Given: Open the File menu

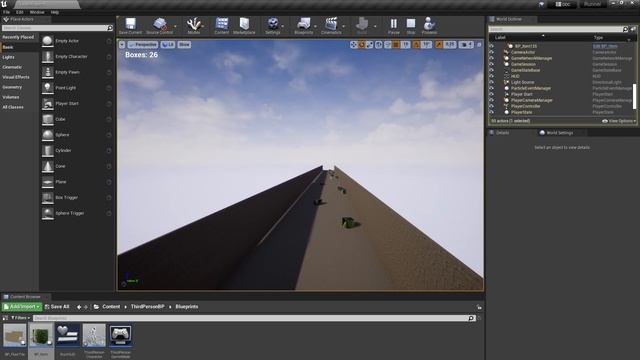Looking at the screenshot, I should pos(7,12).
